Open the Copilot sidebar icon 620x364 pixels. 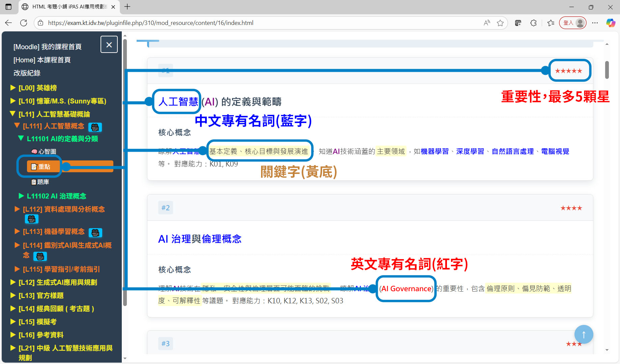(611, 23)
